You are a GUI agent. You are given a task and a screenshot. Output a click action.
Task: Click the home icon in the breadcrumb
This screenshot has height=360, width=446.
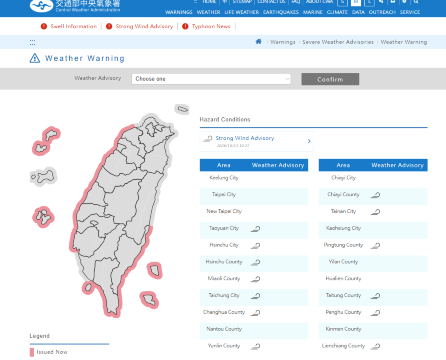point(259,42)
